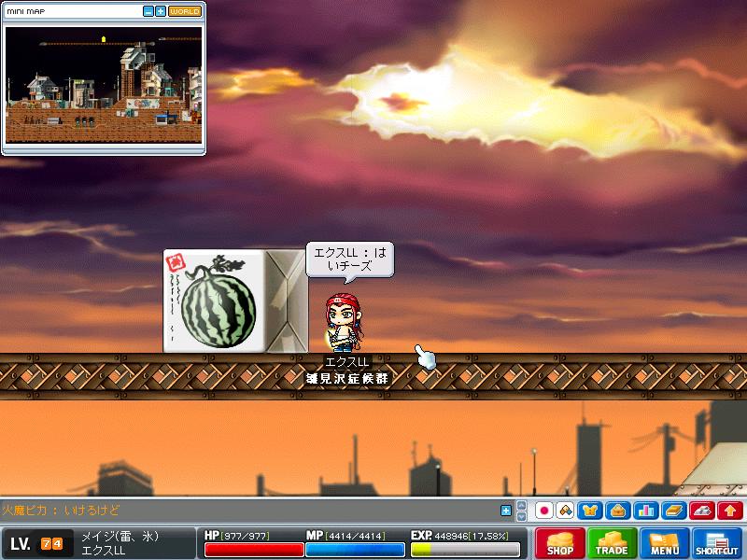Open the equipment shirt icon
Image resolution: width=747 pixels, height=560 pixels.
point(590,511)
